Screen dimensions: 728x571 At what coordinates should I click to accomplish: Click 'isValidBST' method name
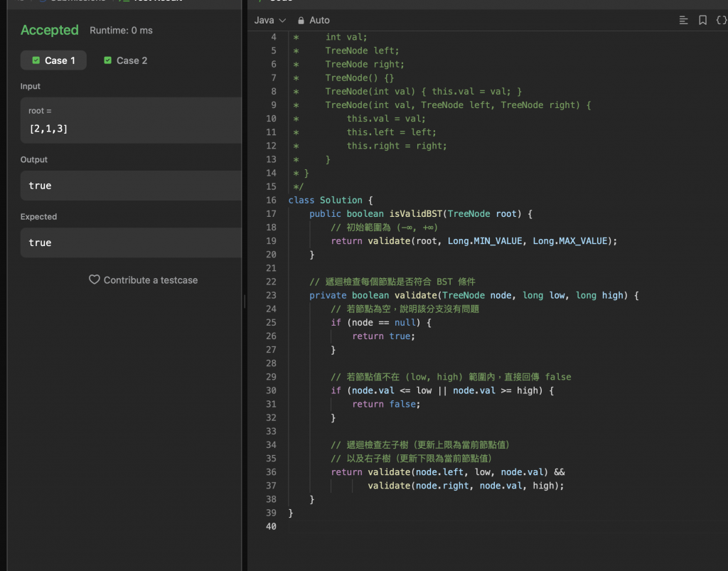pyautogui.click(x=415, y=213)
